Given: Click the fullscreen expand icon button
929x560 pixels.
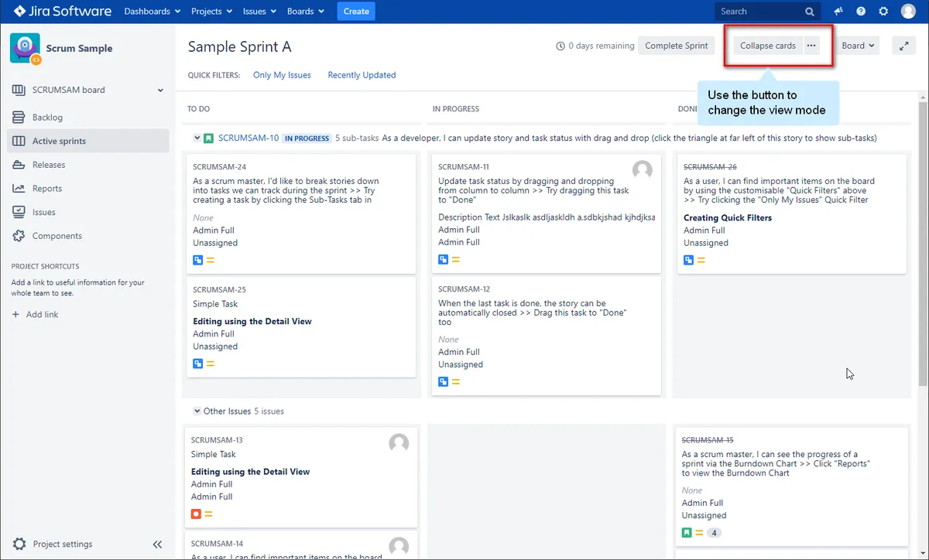Looking at the screenshot, I should point(903,46).
